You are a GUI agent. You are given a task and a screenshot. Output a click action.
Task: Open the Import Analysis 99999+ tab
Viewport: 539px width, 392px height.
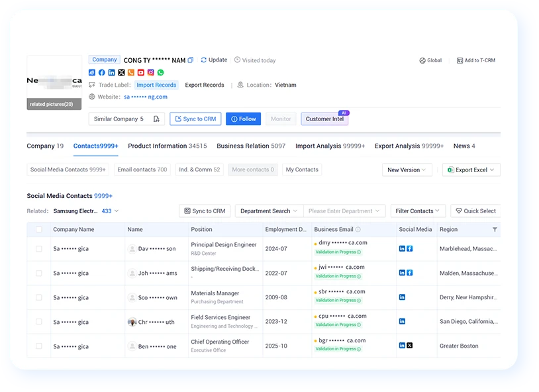click(x=330, y=146)
